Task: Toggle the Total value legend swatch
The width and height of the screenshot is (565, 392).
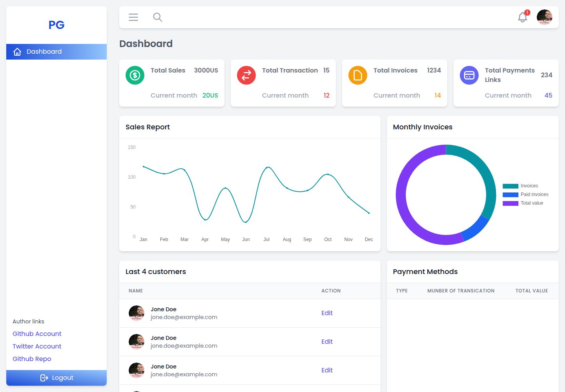Action: point(510,203)
